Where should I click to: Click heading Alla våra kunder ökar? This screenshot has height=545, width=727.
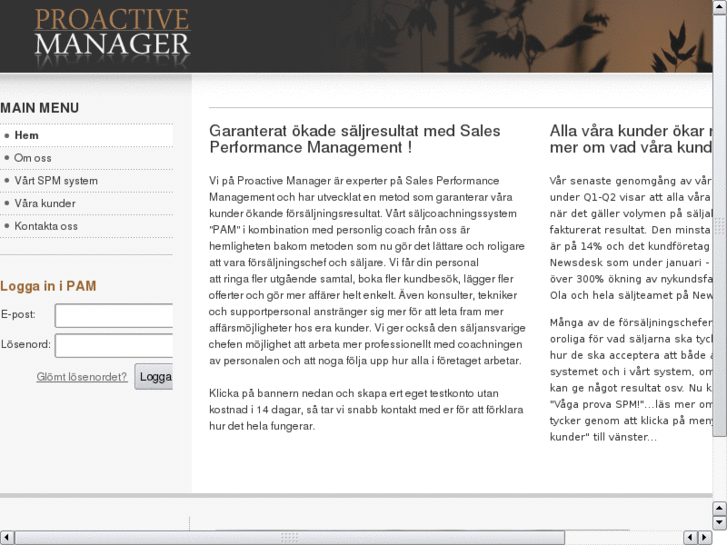coord(631,139)
